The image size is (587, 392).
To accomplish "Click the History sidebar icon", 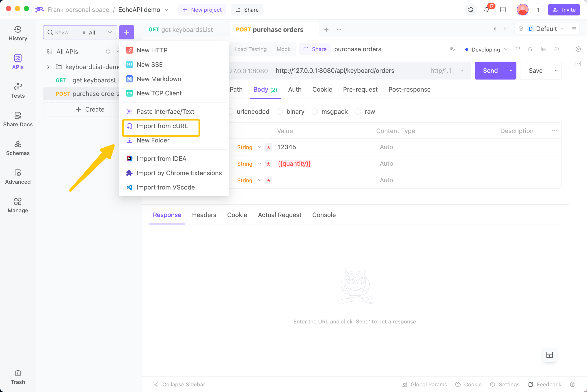I will [x=17, y=33].
